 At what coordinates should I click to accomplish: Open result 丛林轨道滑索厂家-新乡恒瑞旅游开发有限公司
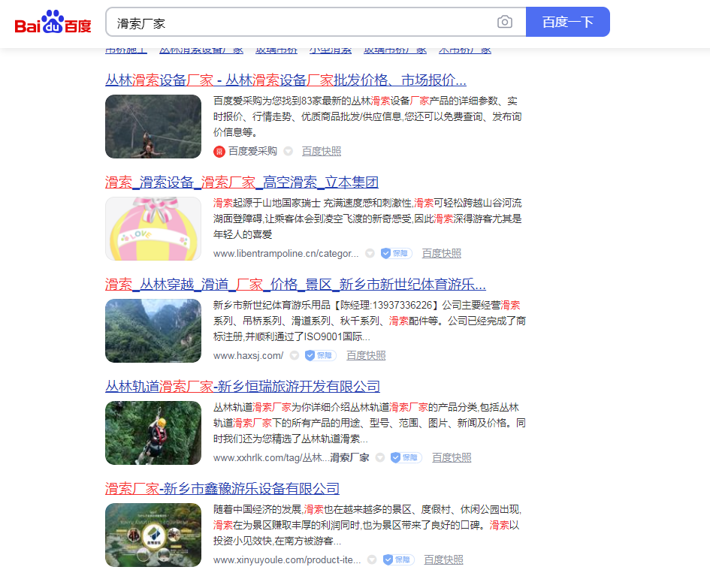pyautogui.click(x=243, y=387)
